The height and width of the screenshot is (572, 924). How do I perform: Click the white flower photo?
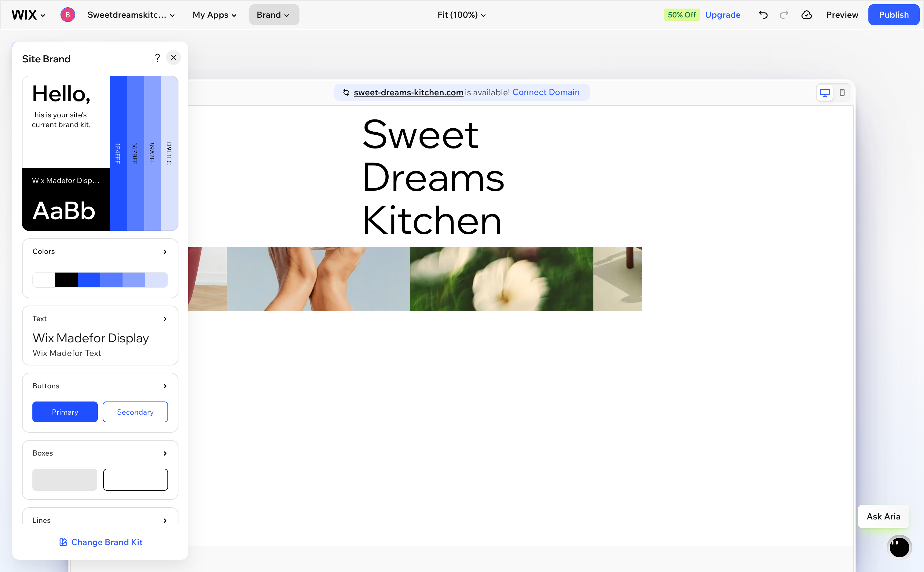tap(501, 279)
